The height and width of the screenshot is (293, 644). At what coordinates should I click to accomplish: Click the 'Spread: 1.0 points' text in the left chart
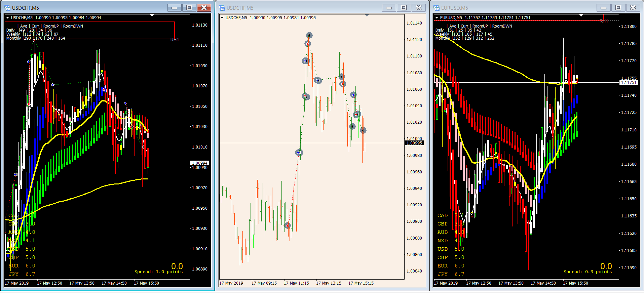pyautogui.click(x=159, y=272)
